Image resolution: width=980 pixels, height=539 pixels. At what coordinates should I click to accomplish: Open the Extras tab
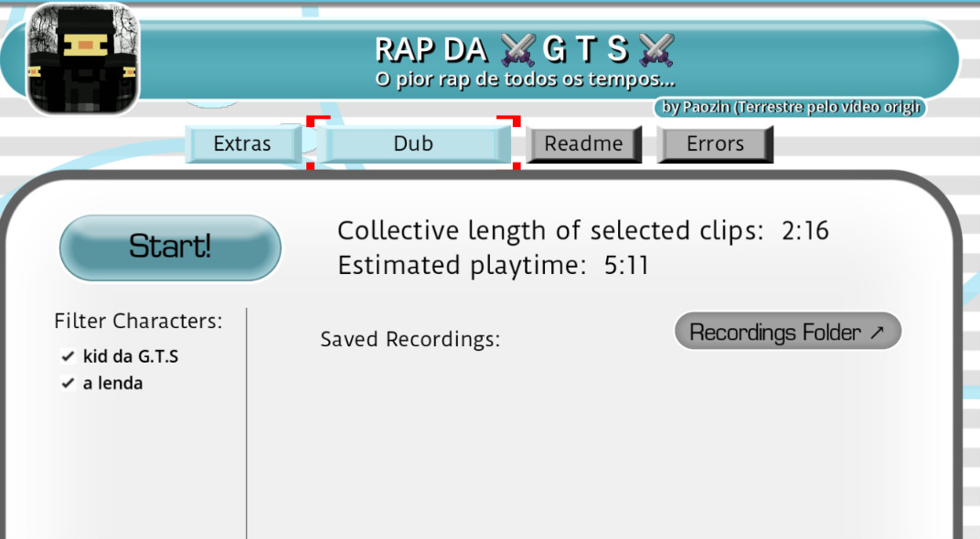pos(242,143)
